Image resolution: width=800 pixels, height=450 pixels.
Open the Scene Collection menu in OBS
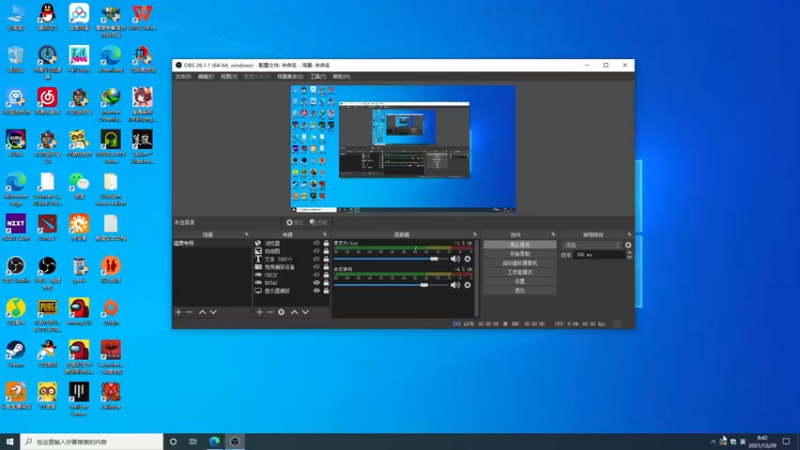290,77
